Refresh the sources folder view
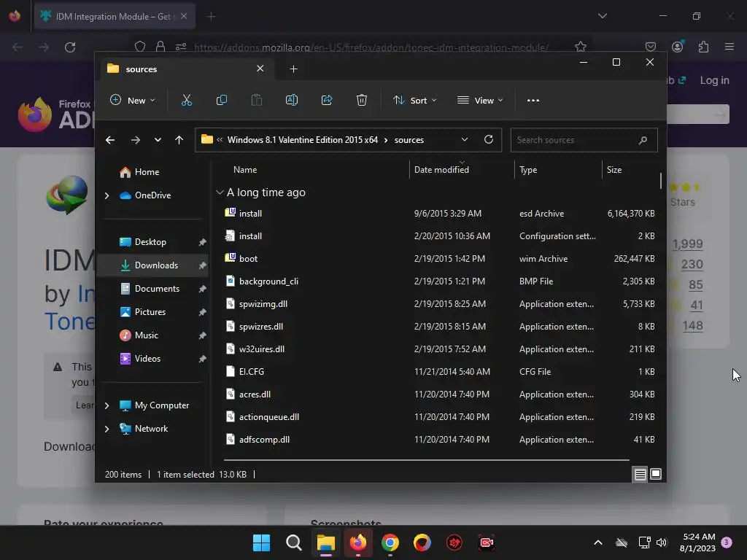 pos(489,139)
